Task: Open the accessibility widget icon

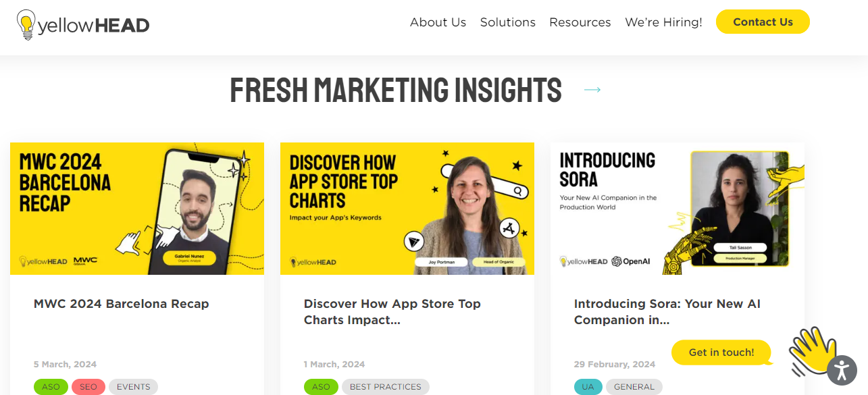Action: coord(841,370)
